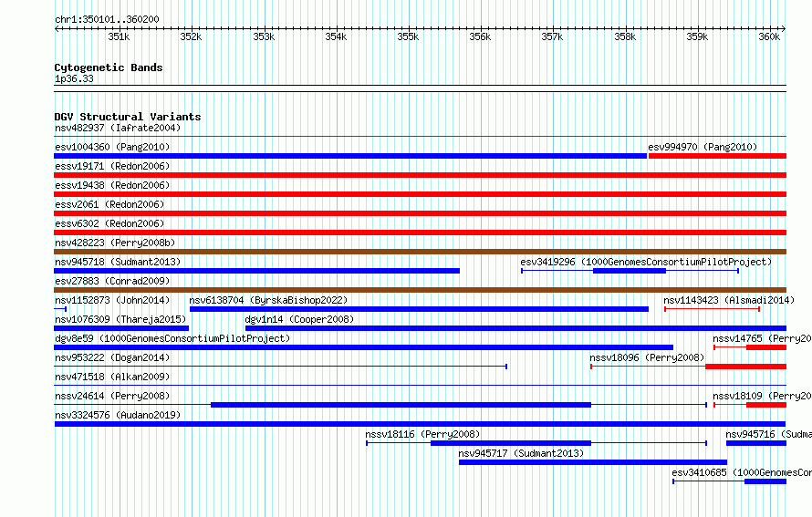
Task: Click the blue bar of nsv945718 (Sudmant2013)
Action: [x=257, y=271]
